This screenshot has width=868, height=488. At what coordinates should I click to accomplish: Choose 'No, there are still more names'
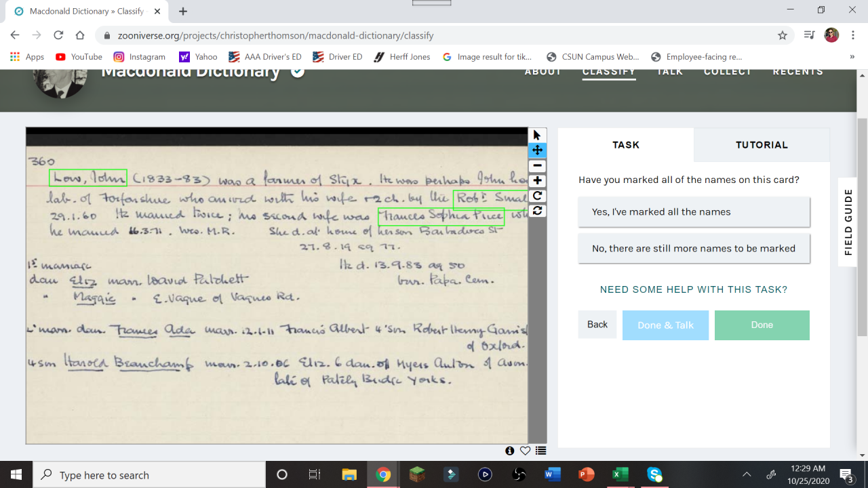coord(694,249)
